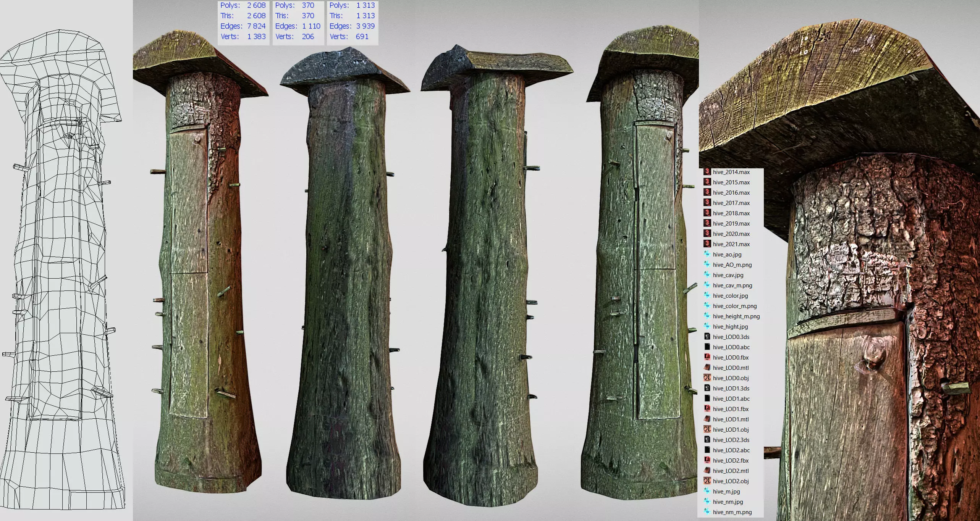The image size is (980, 521).
Task: Click the hive_LOD1.abc file icon
Action: pyautogui.click(x=707, y=398)
